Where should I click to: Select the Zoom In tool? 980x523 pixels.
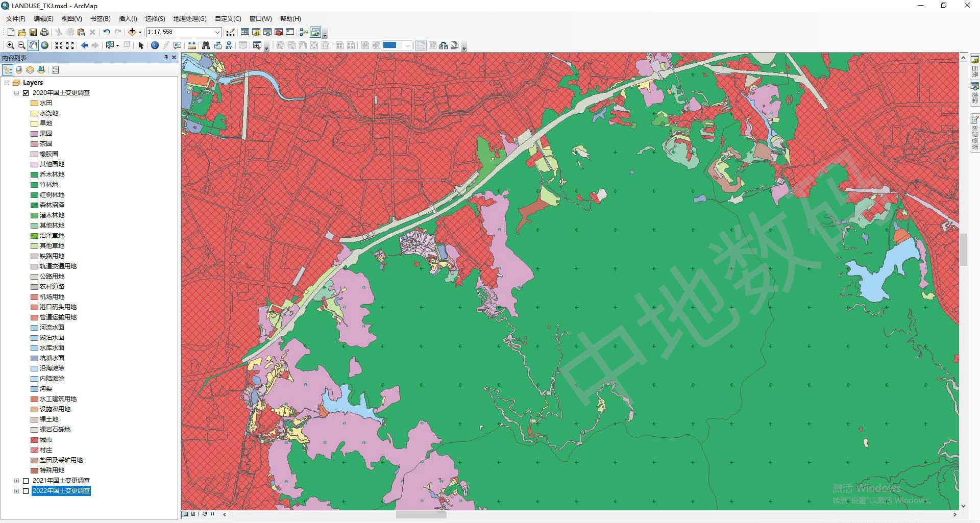click(10, 45)
